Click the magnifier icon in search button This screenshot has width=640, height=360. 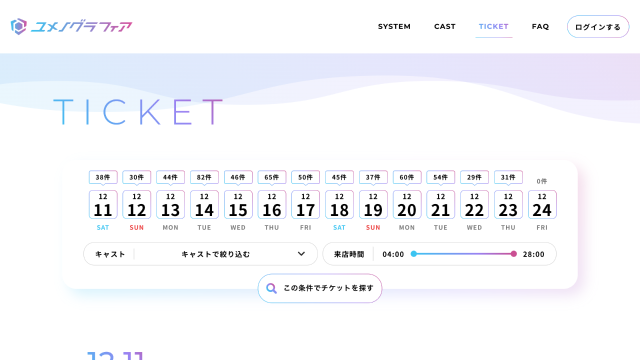point(271,289)
